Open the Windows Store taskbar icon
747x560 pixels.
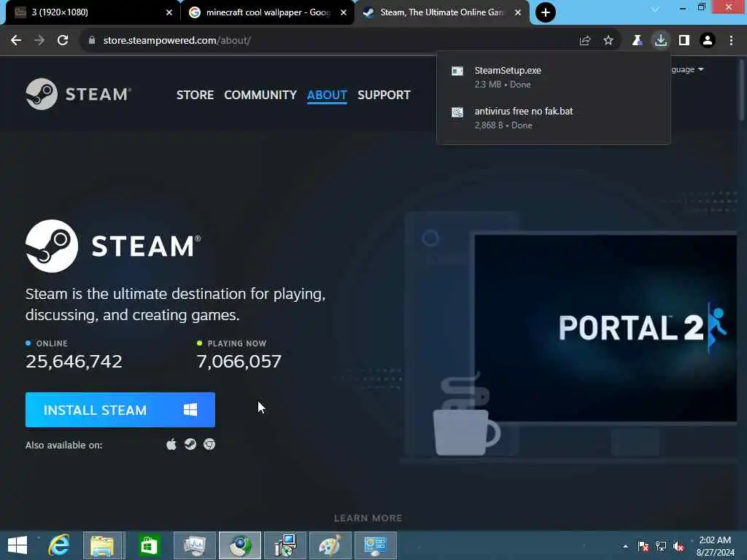149,545
